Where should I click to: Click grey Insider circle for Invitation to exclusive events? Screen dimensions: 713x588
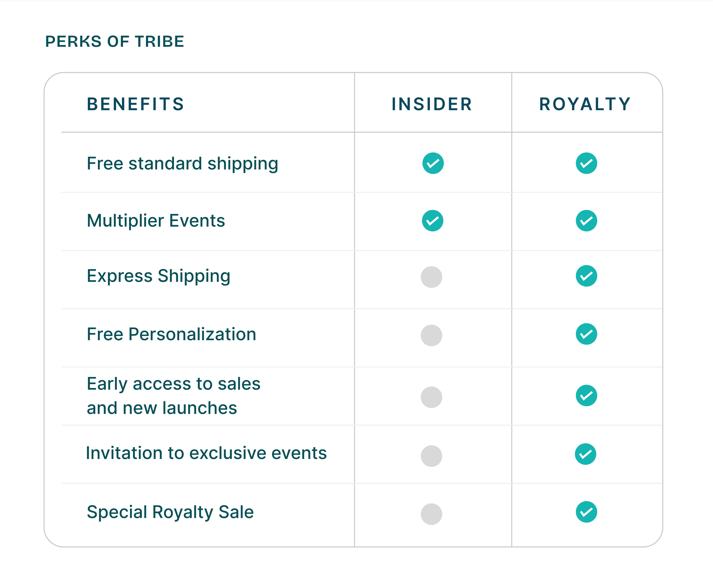pos(431,456)
